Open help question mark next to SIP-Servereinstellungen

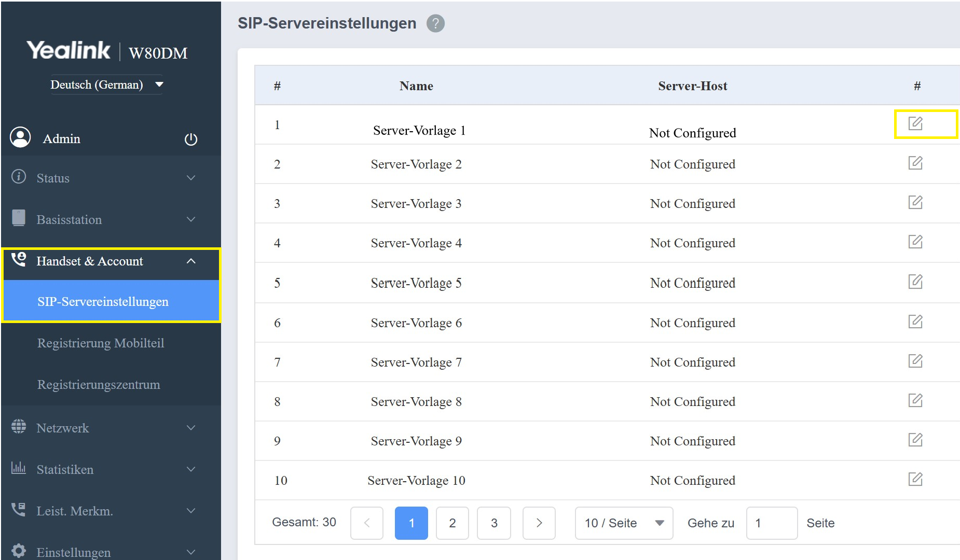435,23
